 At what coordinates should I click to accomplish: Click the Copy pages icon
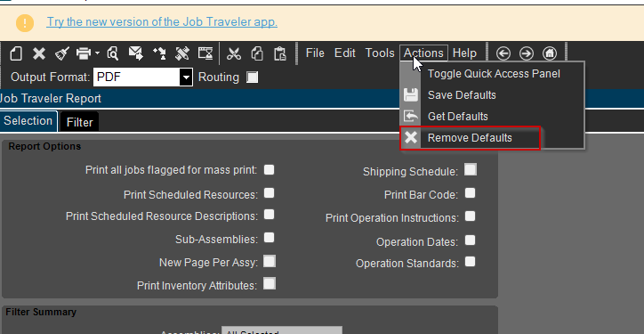pos(257,53)
